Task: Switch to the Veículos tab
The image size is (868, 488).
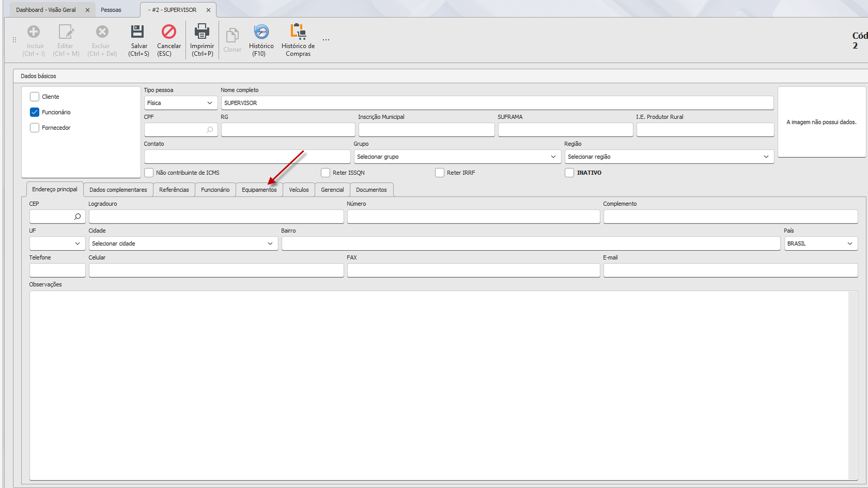Action: tap(299, 190)
